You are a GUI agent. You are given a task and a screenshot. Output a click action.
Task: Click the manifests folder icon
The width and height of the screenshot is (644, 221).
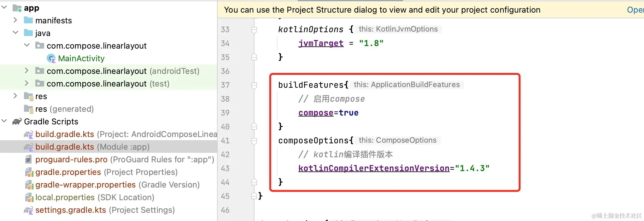pyautogui.click(x=28, y=21)
